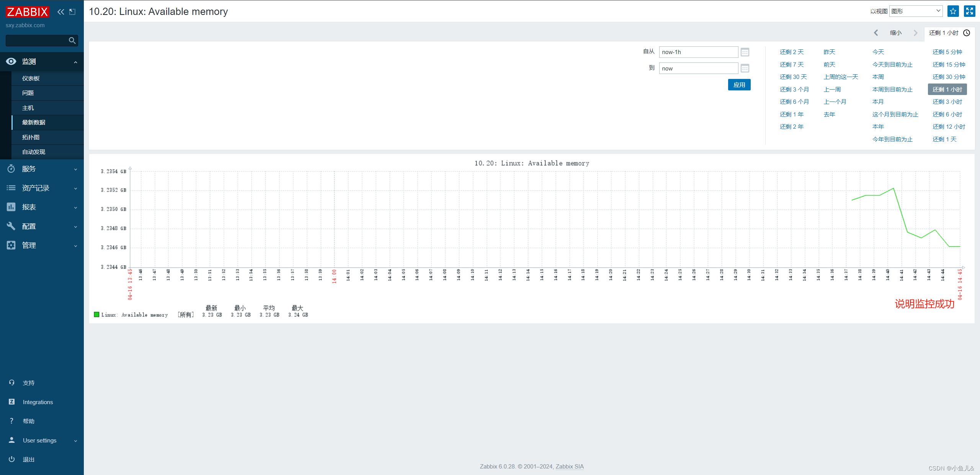
Task: Select 上一个月 time range
Action: [835, 102]
